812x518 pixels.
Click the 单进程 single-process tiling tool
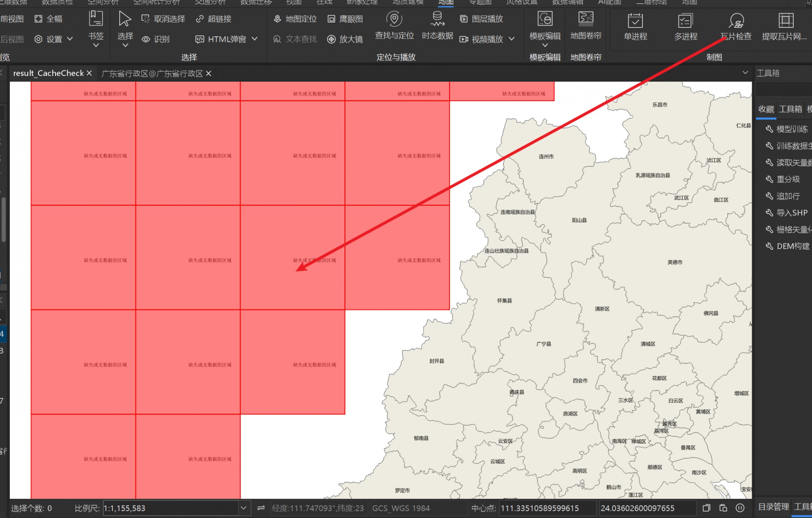pyautogui.click(x=635, y=26)
